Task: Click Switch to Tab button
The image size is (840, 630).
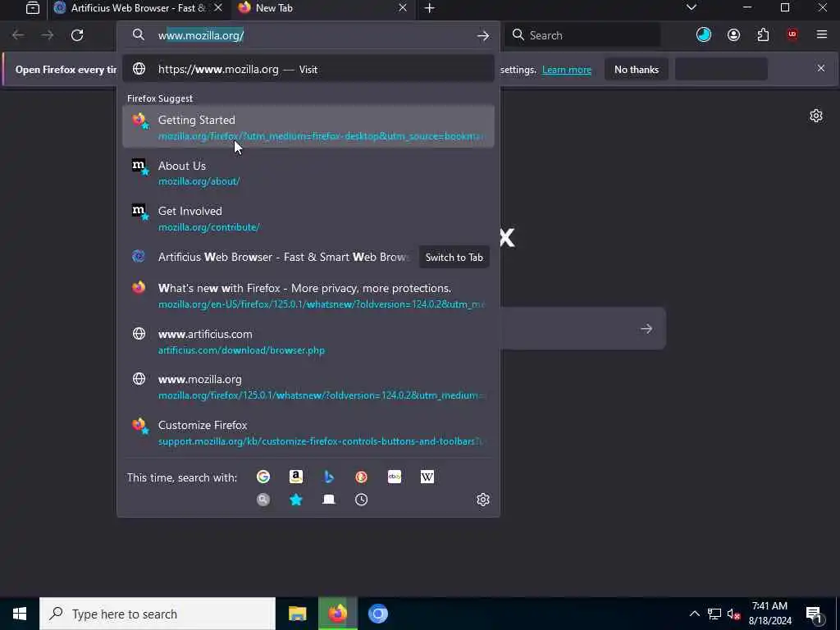Action: (x=454, y=257)
